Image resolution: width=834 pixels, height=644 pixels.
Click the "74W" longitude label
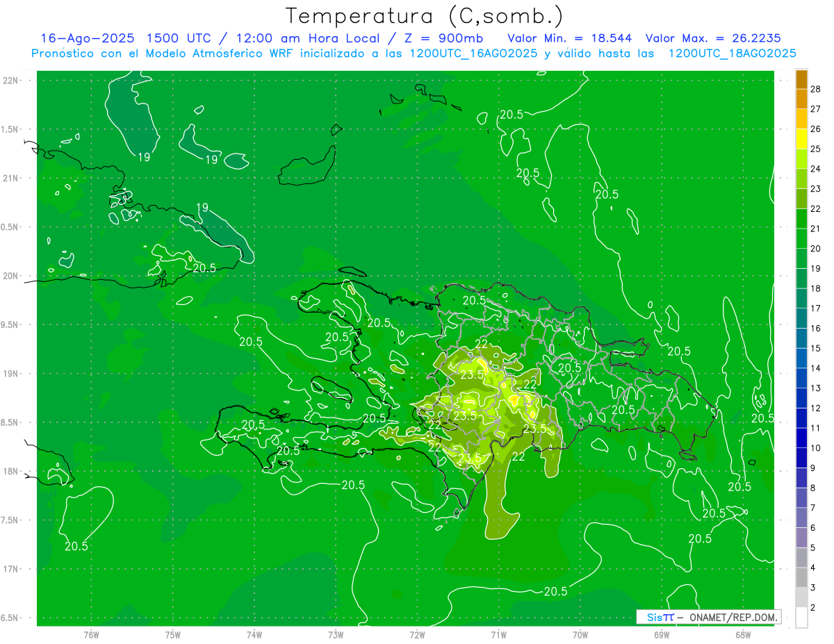click(x=254, y=634)
